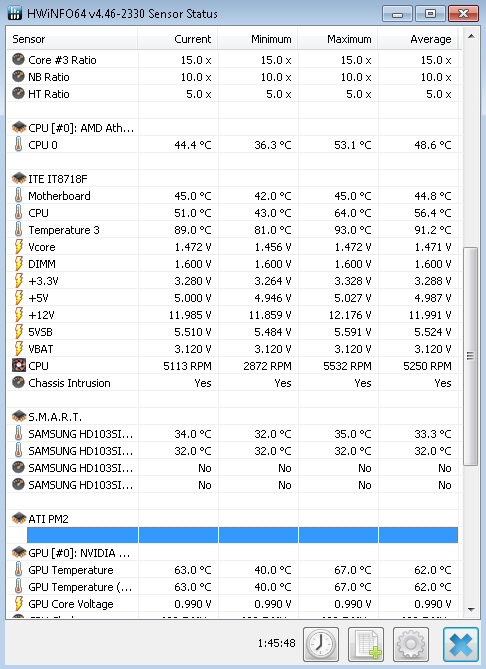The image size is (486, 669).
Task: Select the S.M.A.R.T. sensor group
Action: (233, 416)
